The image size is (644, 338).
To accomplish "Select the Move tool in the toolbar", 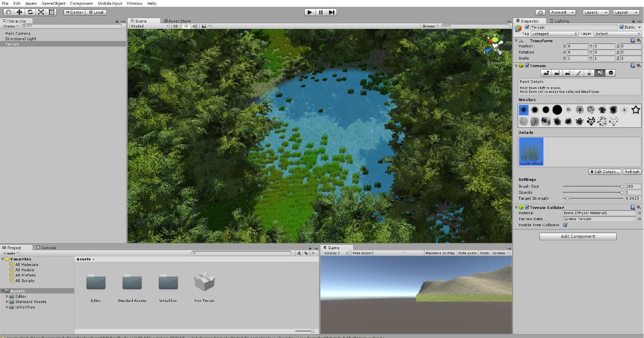I will pyautogui.click(x=19, y=12).
